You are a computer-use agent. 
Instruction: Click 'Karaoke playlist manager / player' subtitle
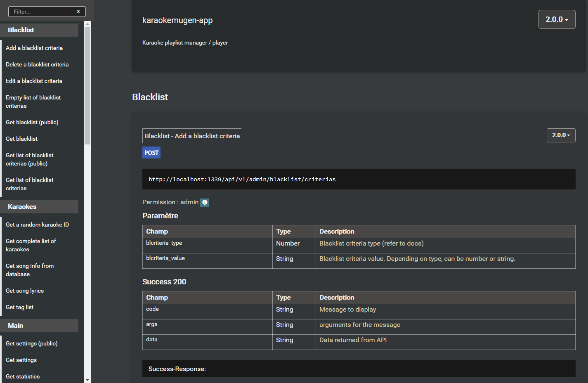coord(185,43)
